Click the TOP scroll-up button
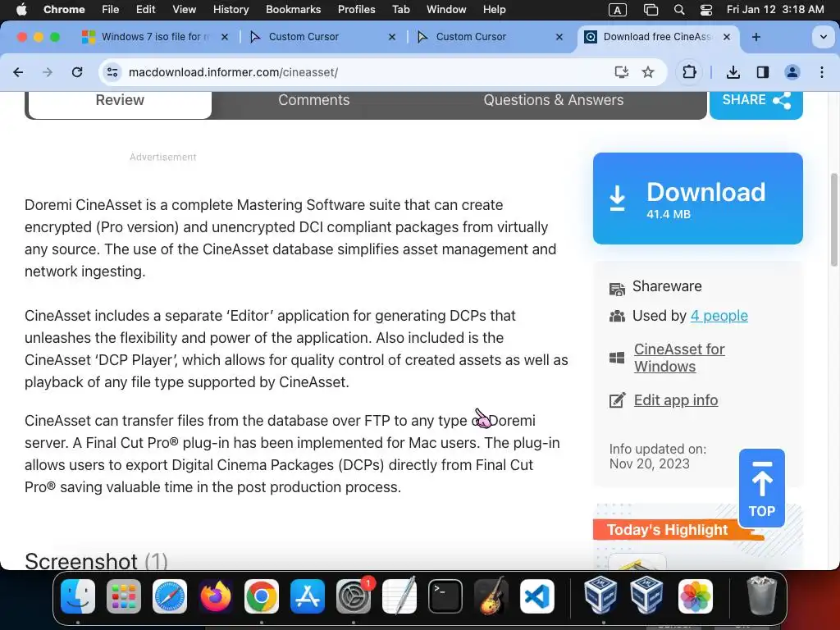This screenshot has width=840, height=630. pyautogui.click(x=762, y=488)
